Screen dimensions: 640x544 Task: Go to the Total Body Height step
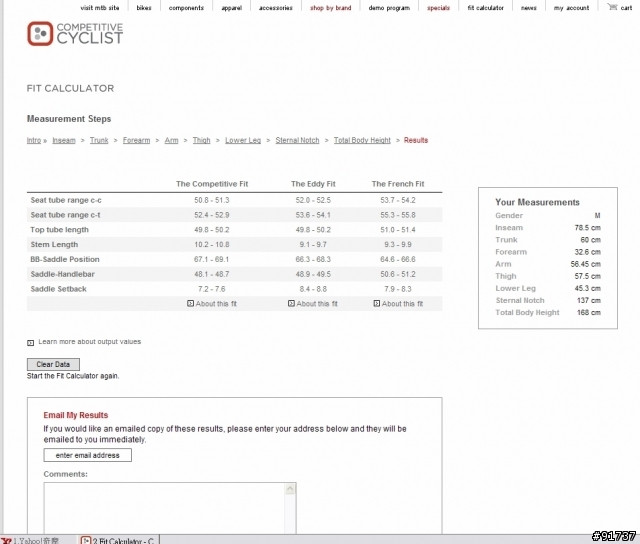(x=362, y=140)
